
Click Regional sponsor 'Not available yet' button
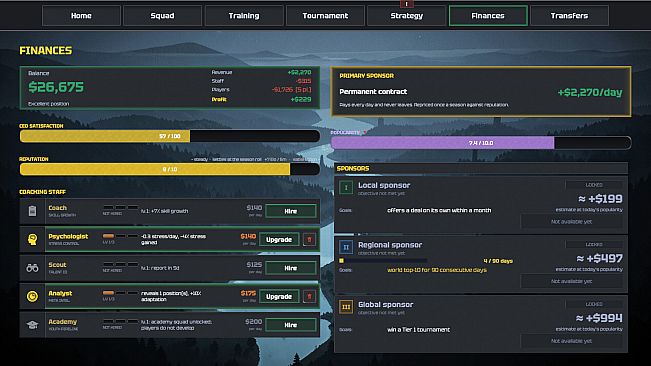(x=571, y=281)
